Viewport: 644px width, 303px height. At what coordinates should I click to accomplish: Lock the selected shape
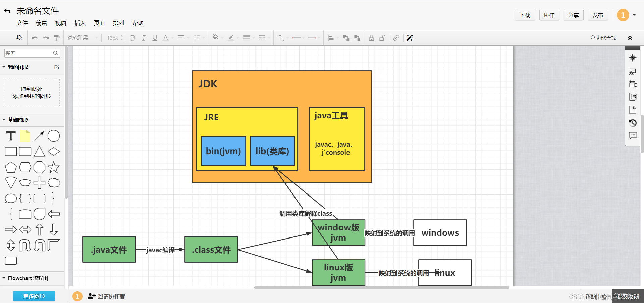coord(371,38)
